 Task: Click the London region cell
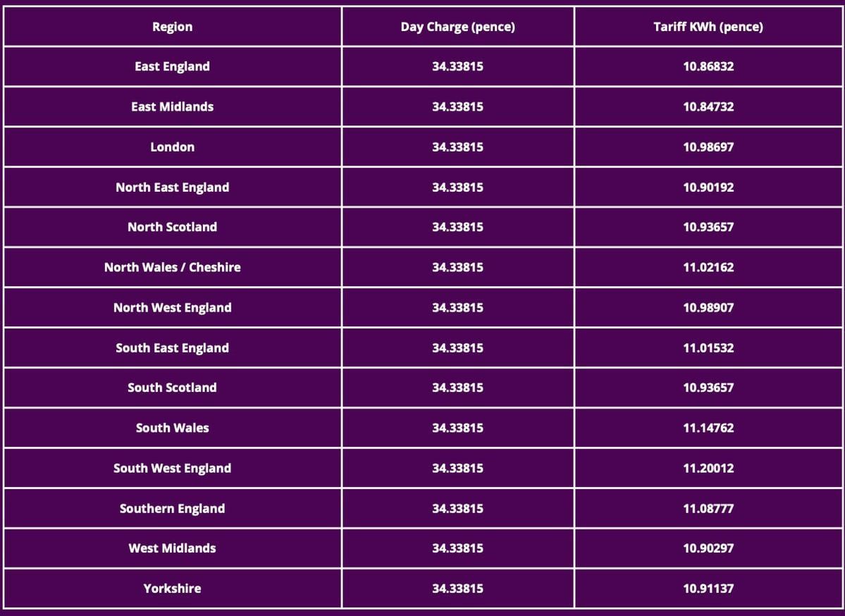pos(172,147)
